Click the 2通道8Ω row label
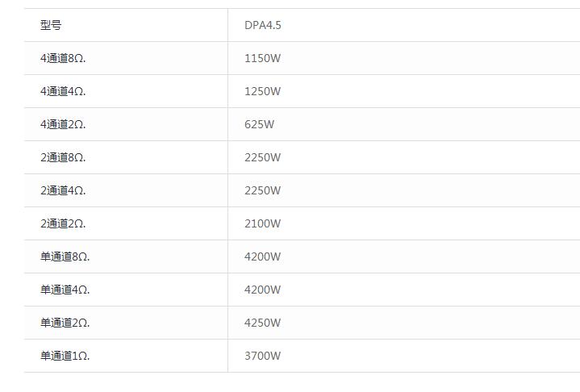Screen dimensions: 580x392 [x=63, y=157]
